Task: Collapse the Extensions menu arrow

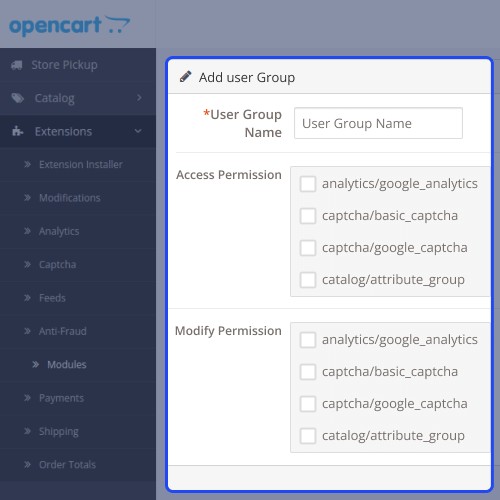Action: [x=138, y=131]
